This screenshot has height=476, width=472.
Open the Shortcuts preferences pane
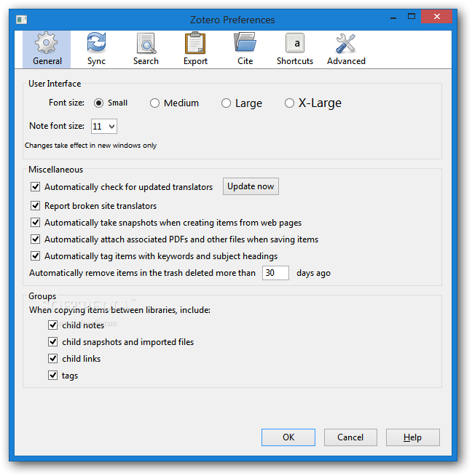(x=294, y=49)
